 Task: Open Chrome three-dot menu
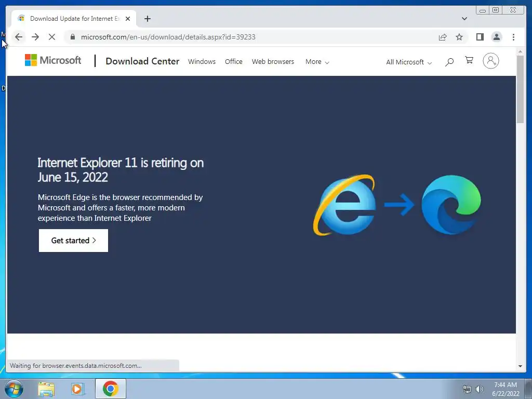click(513, 37)
